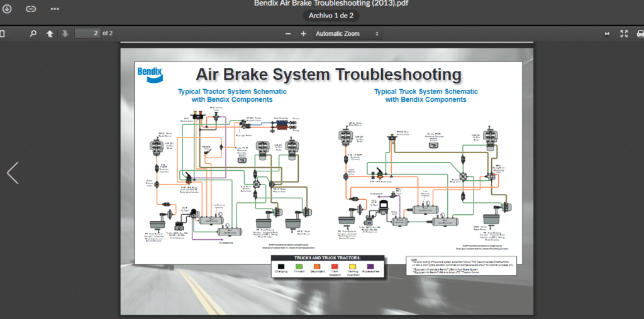
Task: Go to next page with down arrow
Action: 65,34
